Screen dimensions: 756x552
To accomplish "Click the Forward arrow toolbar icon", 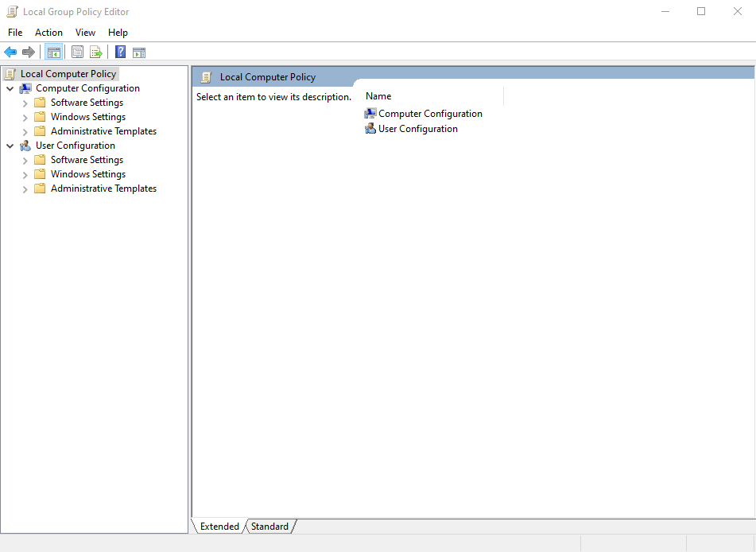I will pyautogui.click(x=29, y=52).
